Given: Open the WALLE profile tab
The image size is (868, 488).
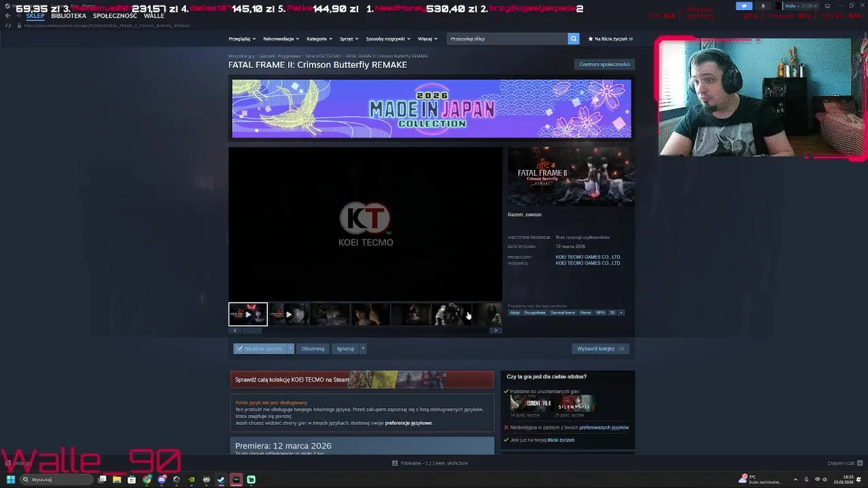Looking at the screenshot, I should (154, 16).
